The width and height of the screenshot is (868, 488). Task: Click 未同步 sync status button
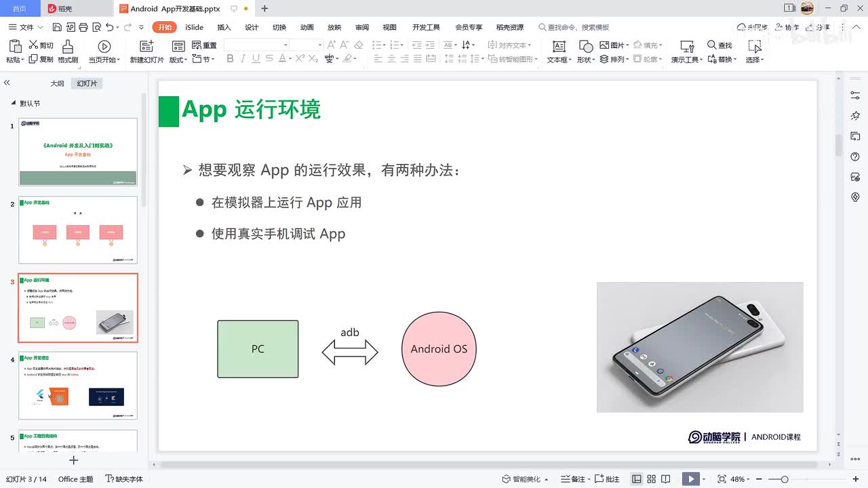(752, 27)
